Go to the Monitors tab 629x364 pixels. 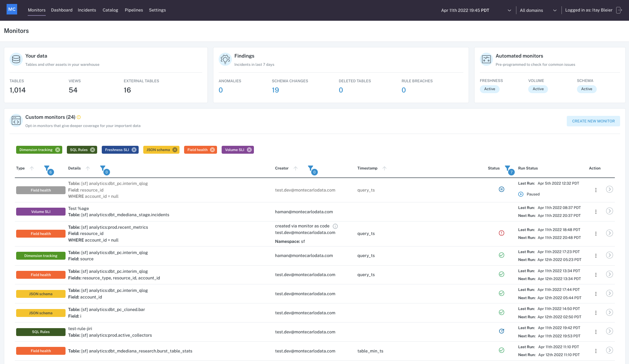tap(37, 10)
